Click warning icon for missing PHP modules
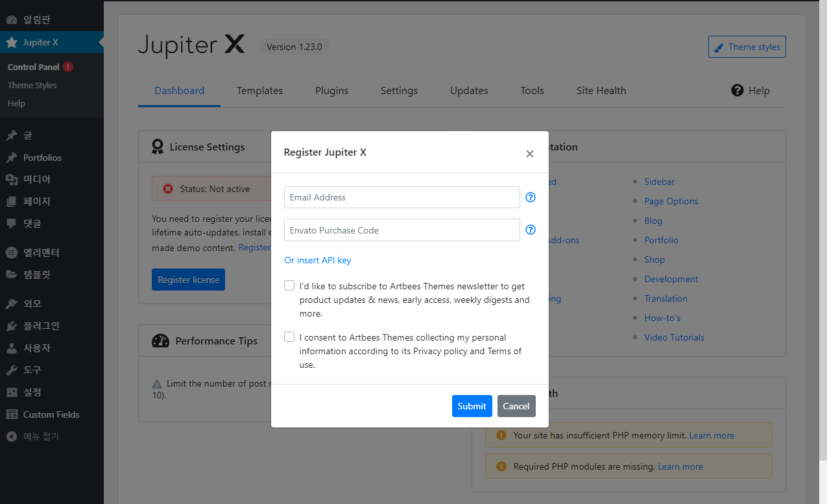Screen dimensions: 827x504 [x=501, y=466]
